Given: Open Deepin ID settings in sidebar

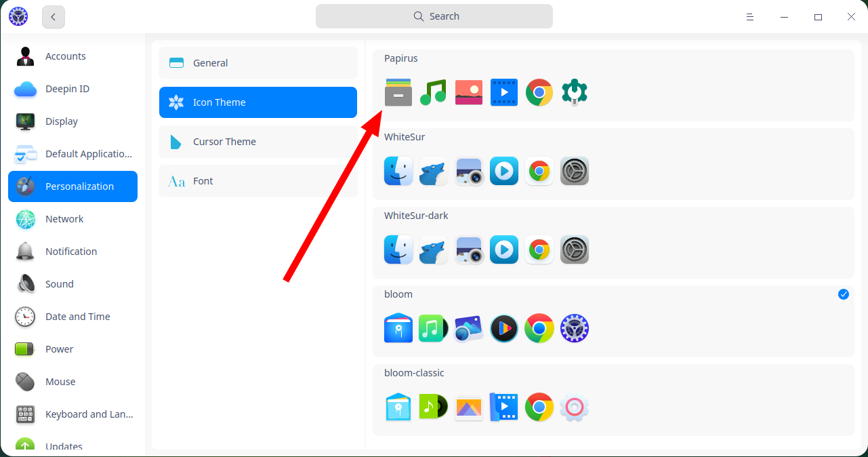Looking at the screenshot, I should tap(73, 89).
